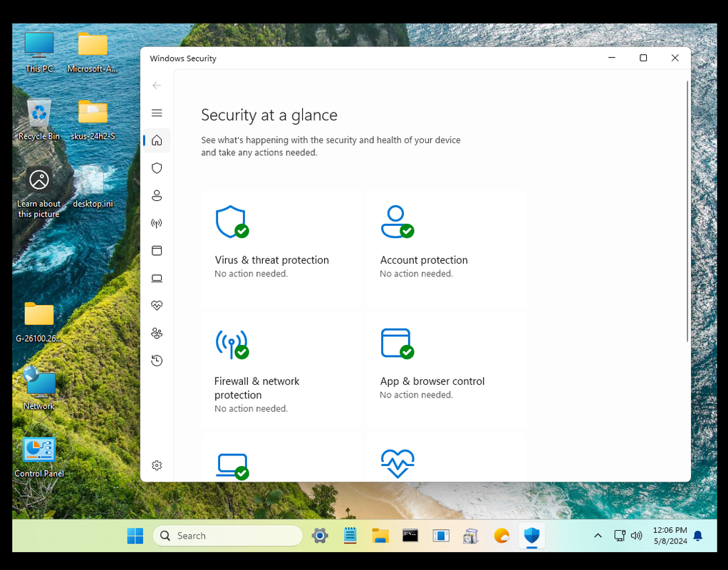Open the network tray icon

click(x=619, y=536)
